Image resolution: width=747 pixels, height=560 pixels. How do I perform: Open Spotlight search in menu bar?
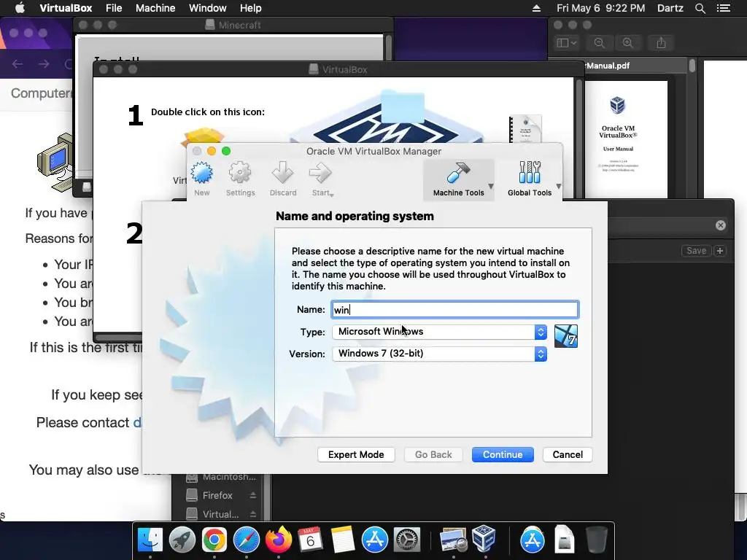700,8
